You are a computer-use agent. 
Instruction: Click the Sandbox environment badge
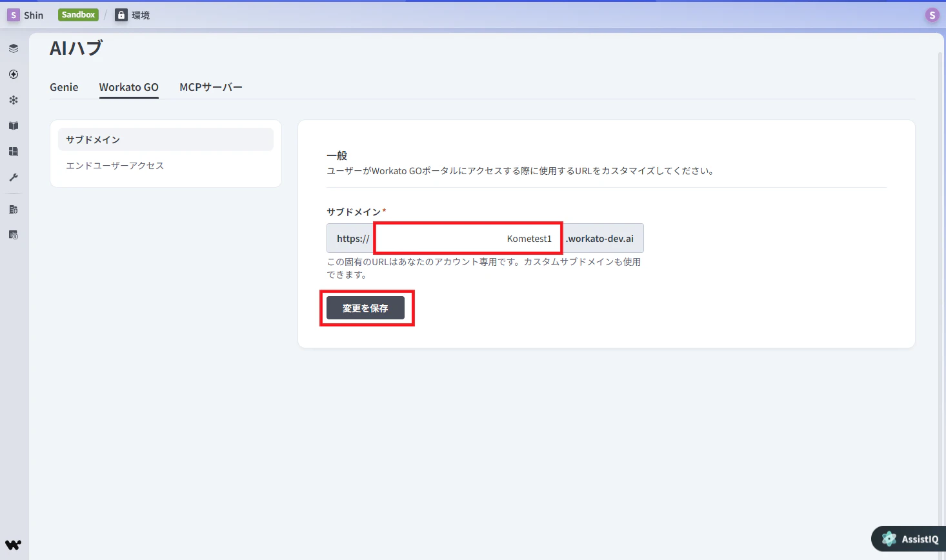pos(78,15)
